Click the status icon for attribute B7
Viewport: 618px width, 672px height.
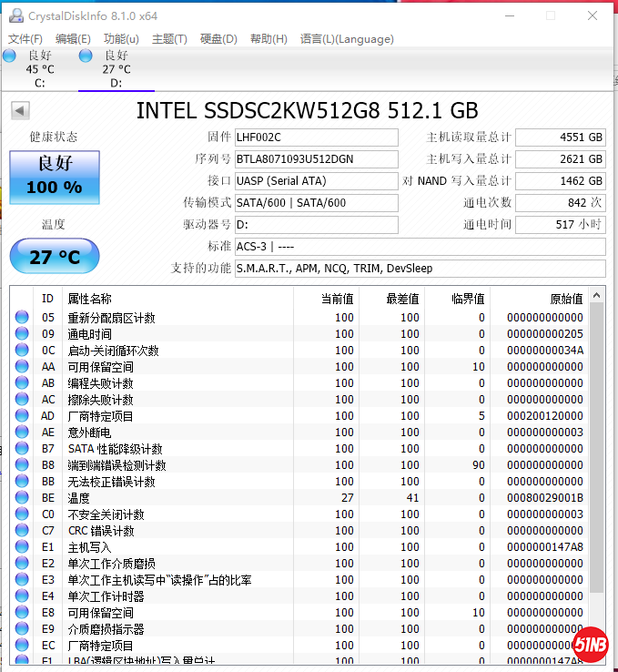[x=22, y=448]
